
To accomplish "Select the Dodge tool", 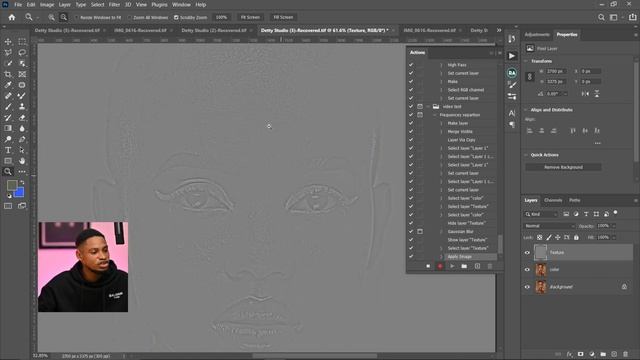I will (8, 139).
